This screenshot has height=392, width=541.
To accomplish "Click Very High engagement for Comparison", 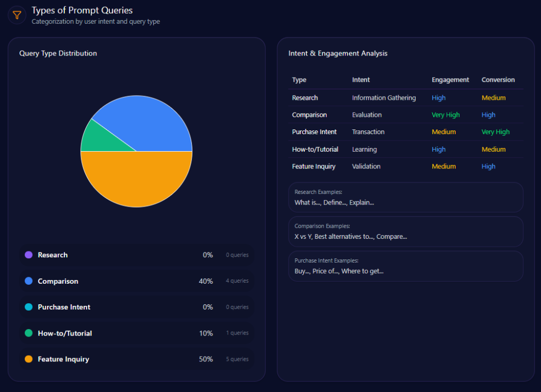I will coord(445,115).
